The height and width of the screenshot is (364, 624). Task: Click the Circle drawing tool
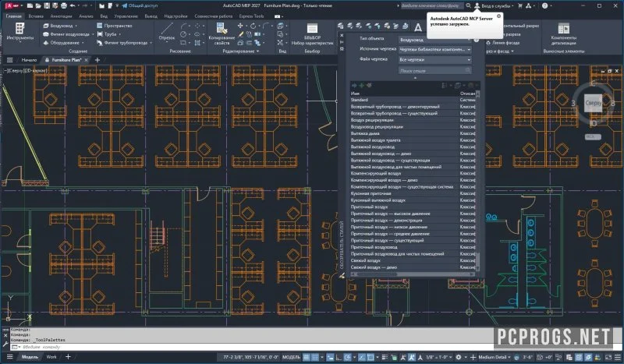coord(183,34)
